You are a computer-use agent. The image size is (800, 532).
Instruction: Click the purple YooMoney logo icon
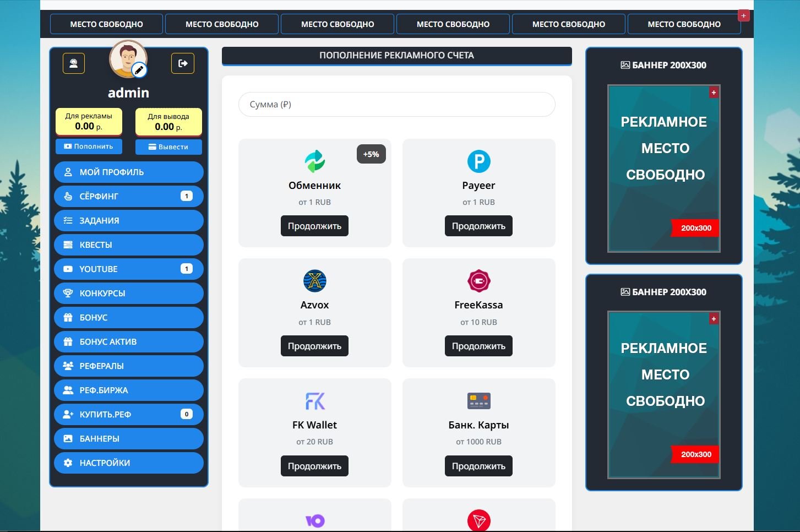point(315,520)
